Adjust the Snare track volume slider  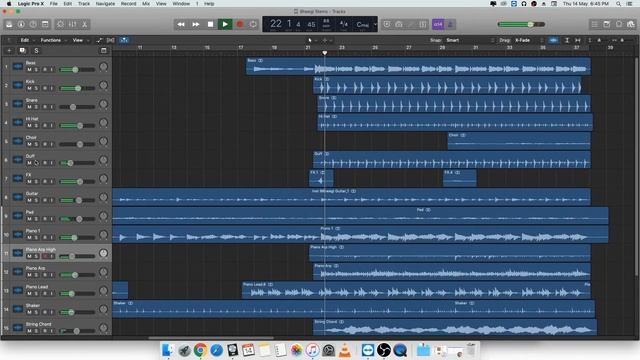(x=77, y=107)
